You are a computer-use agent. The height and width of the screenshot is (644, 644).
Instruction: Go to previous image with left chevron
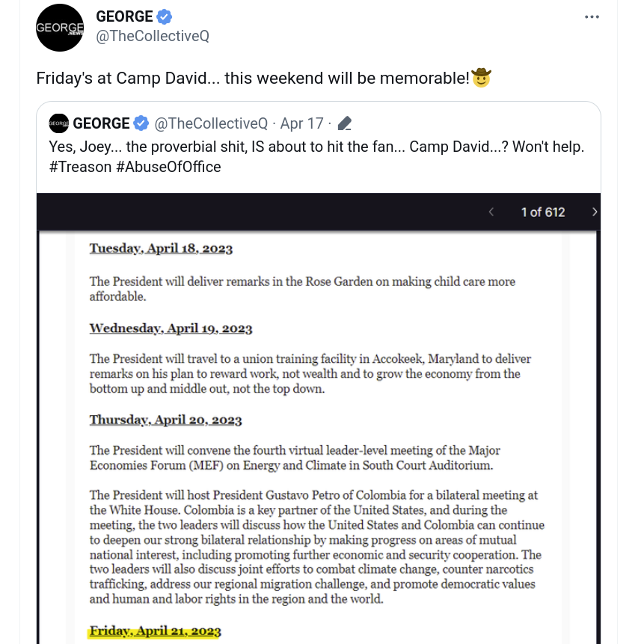(491, 212)
